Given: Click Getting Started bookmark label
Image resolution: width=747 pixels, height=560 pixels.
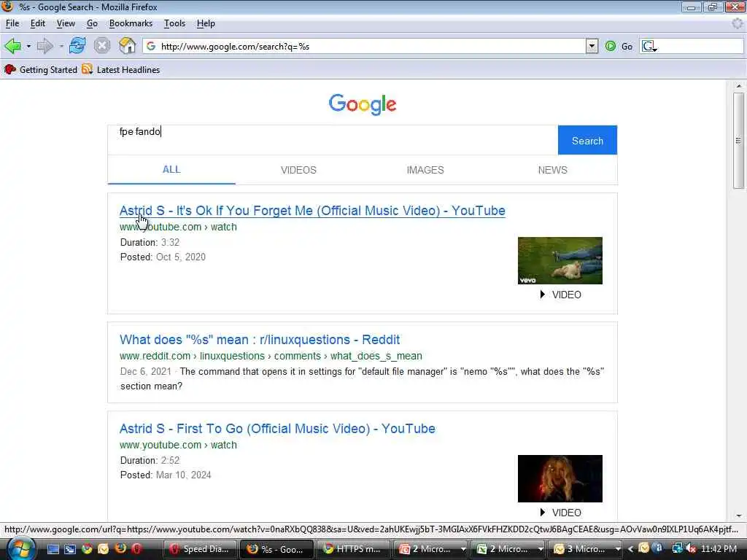Looking at the screenshot, I should click(48, 69).
